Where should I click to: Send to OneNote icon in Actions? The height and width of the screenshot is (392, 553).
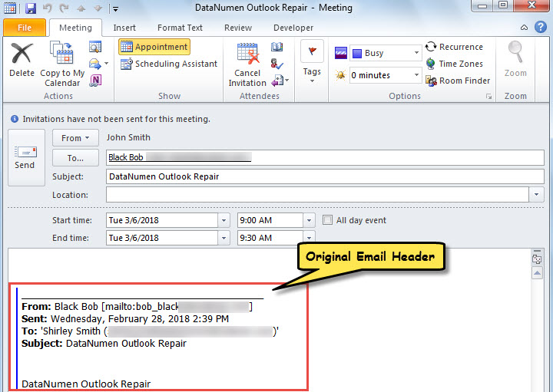pos(96,80)
